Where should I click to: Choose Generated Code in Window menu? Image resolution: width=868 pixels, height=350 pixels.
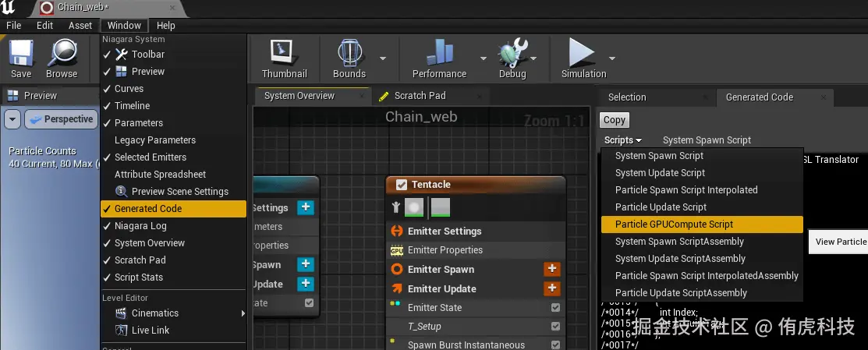174,208
